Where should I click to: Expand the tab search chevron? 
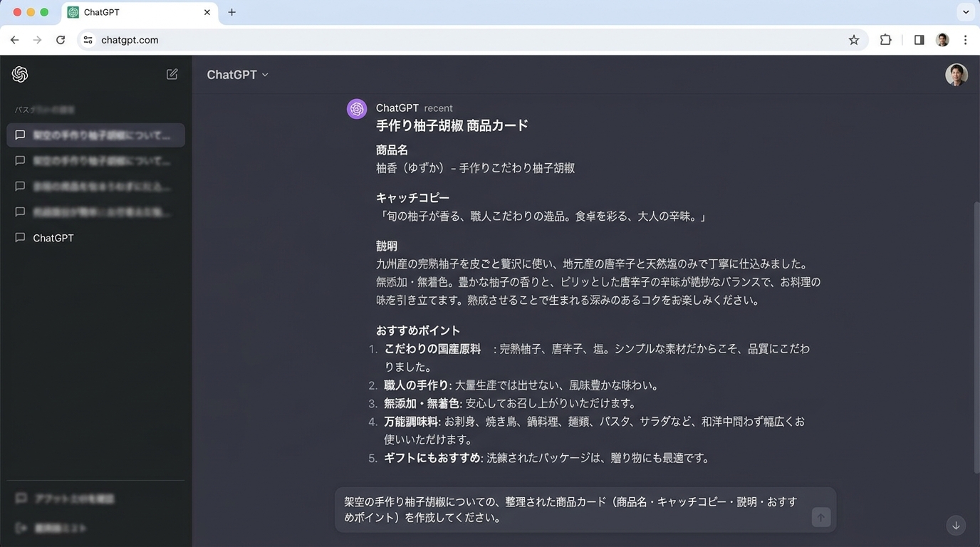(966, 12)
